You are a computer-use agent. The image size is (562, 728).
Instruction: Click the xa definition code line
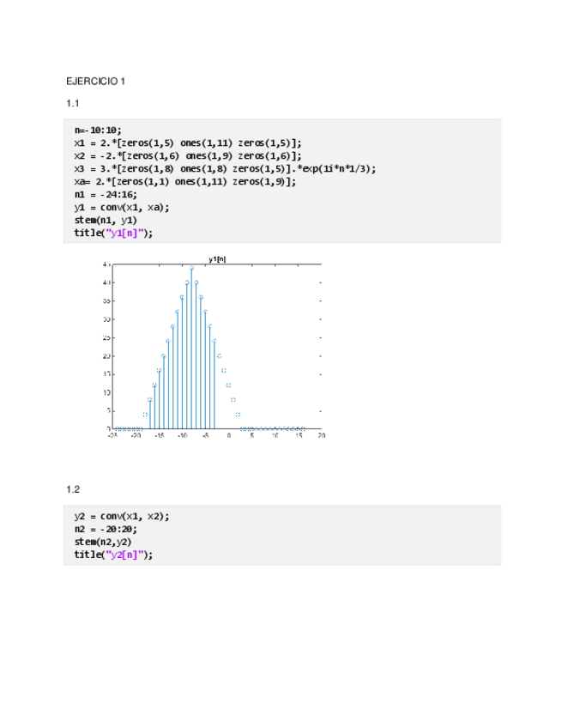(x=184, y=181)
